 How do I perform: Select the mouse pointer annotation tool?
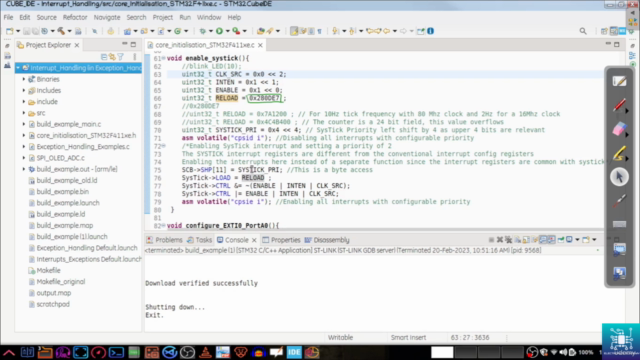tap(619, 177)
